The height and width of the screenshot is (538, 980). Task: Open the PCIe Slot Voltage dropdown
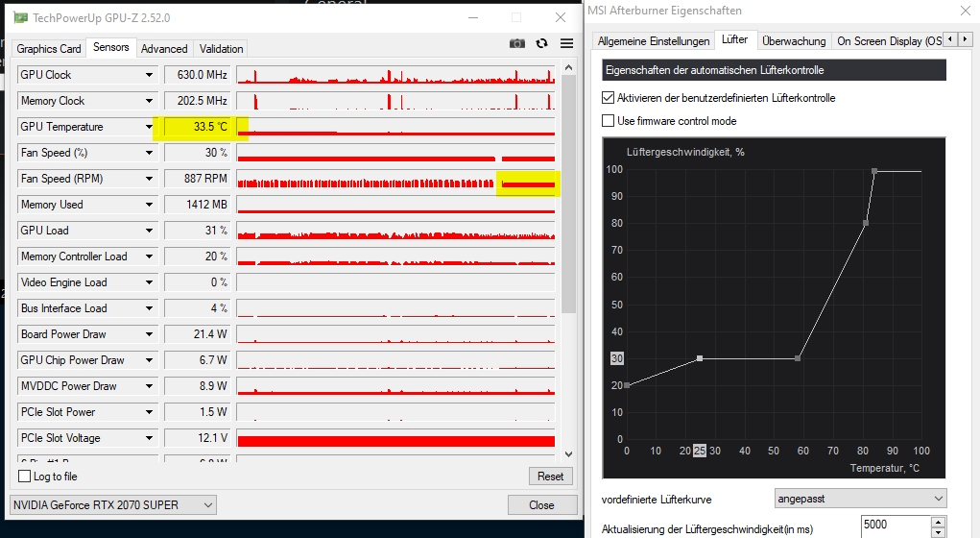coord(149,438)
